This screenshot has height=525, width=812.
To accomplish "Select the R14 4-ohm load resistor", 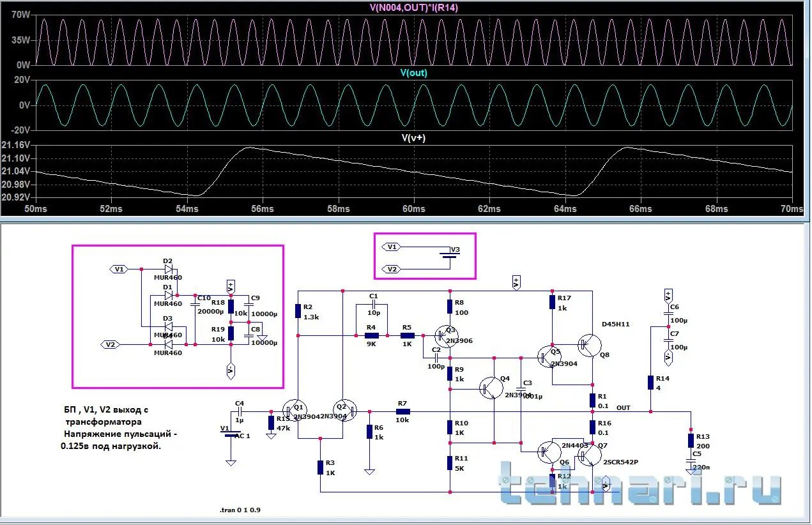I will [x=650, y=382].
